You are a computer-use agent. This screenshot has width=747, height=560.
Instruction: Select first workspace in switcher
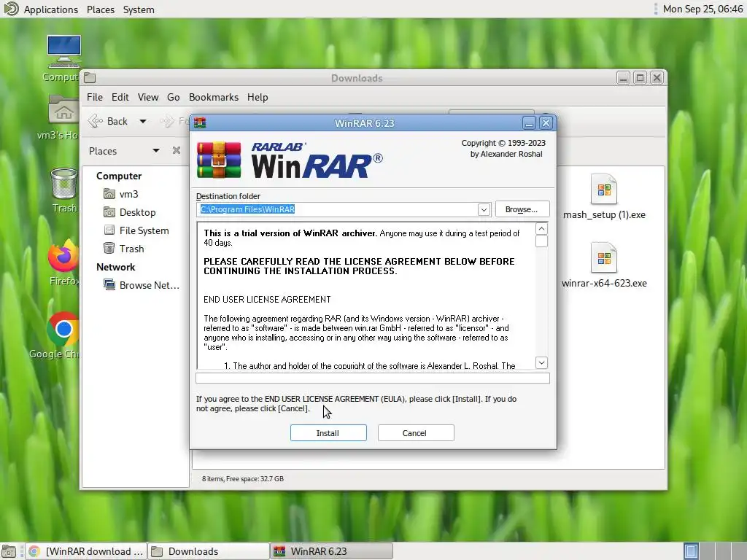(691, 551)
